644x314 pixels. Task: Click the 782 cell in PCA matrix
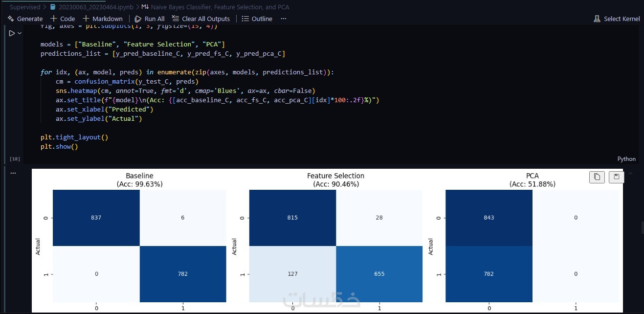click(x=489, y=274)
